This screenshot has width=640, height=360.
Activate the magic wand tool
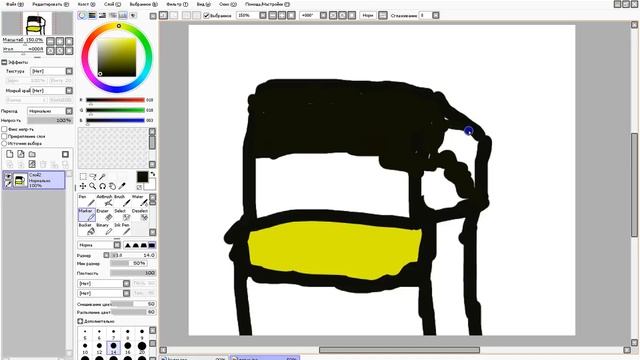(x=102, y=176)
